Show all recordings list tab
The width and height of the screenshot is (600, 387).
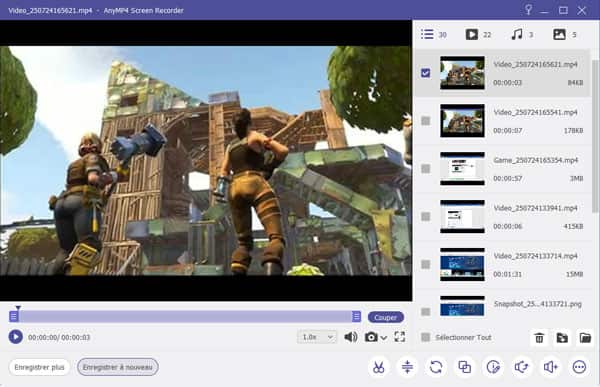tap(434, 34)
